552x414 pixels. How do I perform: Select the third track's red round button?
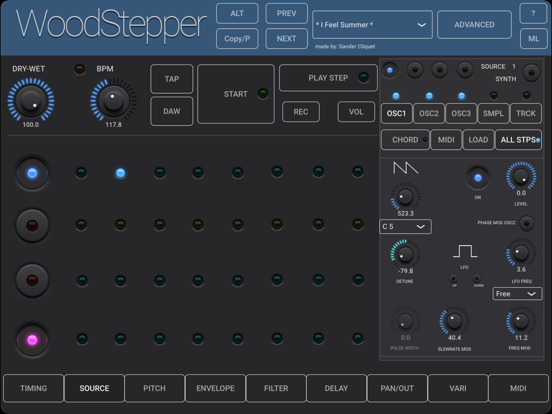(x=32, y=280)
